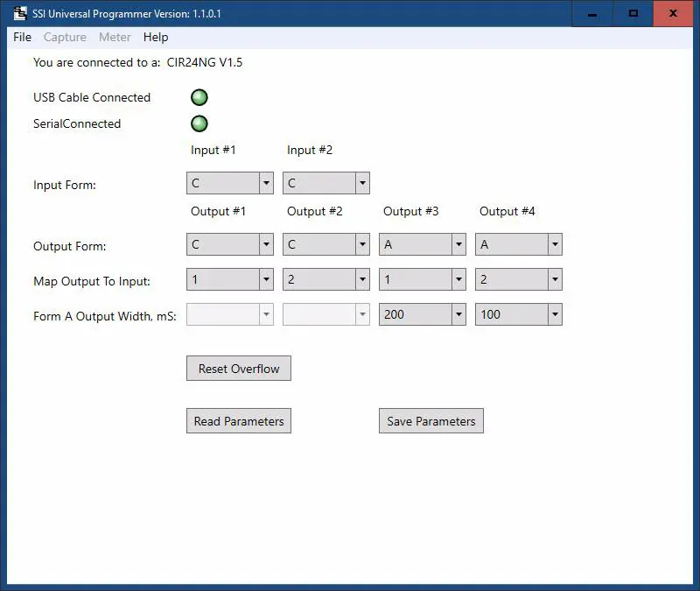Click the Input #1 column header
This screenshot has width=700, height=591.
213,150
